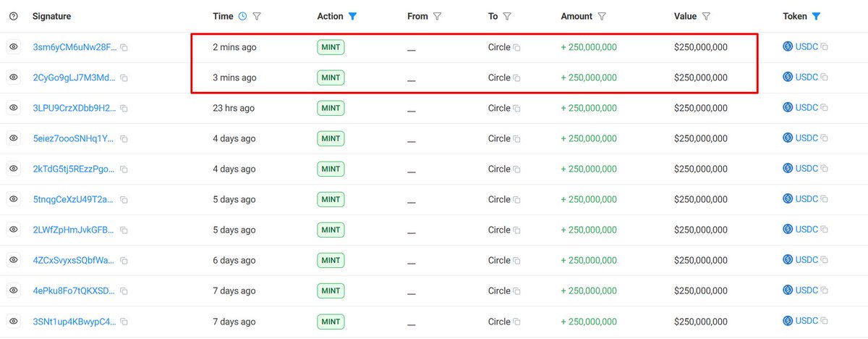This screenshot has width=868, height=339.
Task: Copy the 5eiez7oooSNHq1Y signature
Action: click(x=124, y=139)
